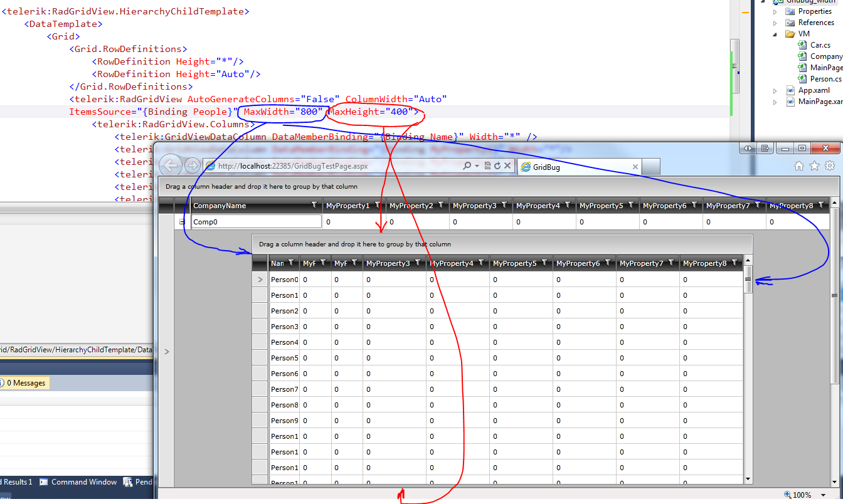Viewport: 843px width, 504px height.
Task: Open filter for outer MyProperty3 column
Action: pos(504,205)
